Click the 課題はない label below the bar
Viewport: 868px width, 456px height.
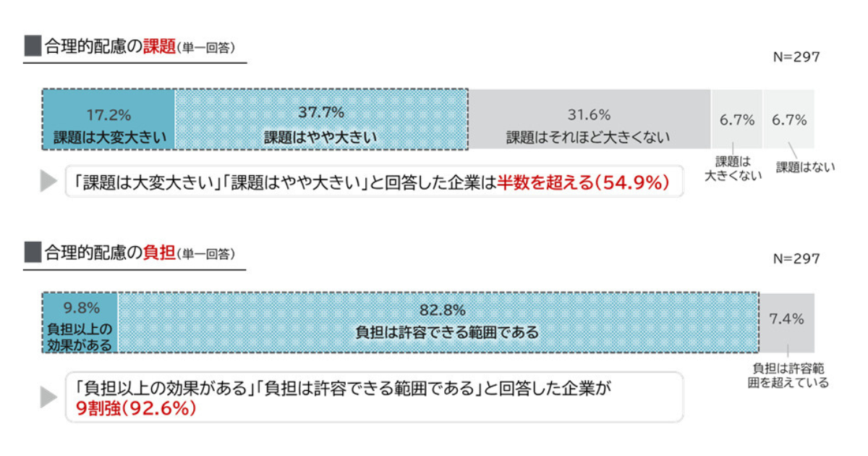[806, 167]
